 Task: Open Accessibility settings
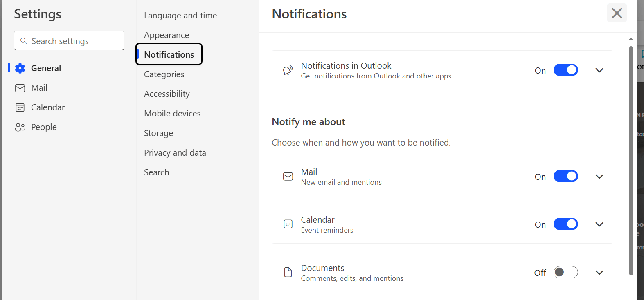click(167, 94)
